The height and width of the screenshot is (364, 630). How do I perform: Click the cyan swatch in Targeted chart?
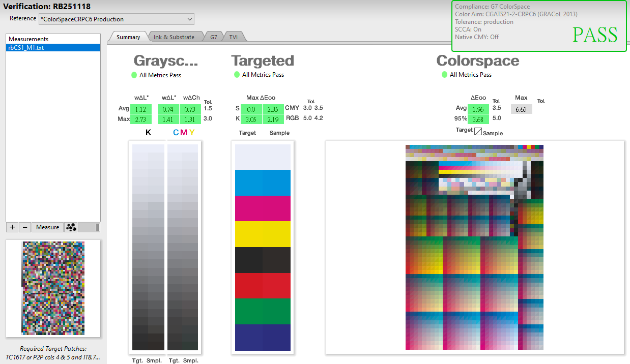[x=263, y=183]
